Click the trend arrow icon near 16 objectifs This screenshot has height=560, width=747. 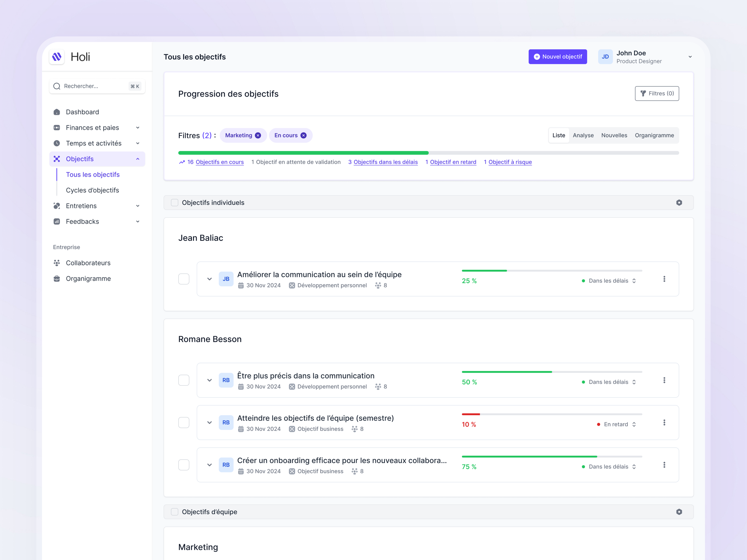(x=182, y=162)
